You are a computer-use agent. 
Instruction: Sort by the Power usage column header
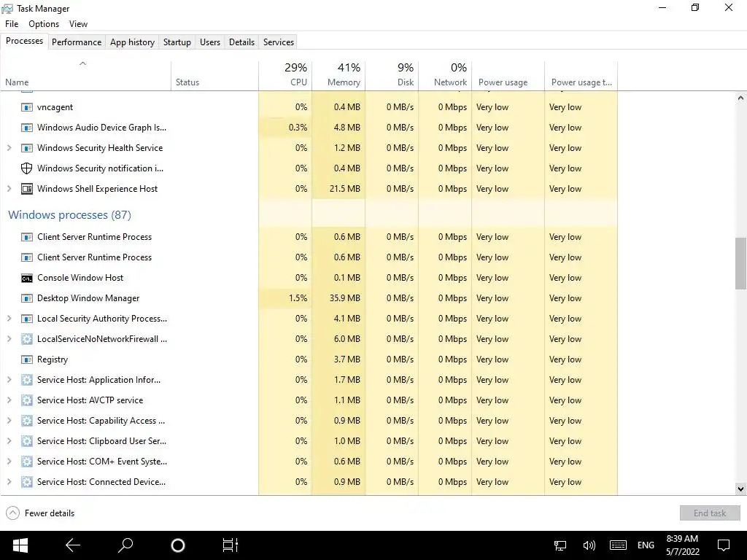tap(508, 75)
